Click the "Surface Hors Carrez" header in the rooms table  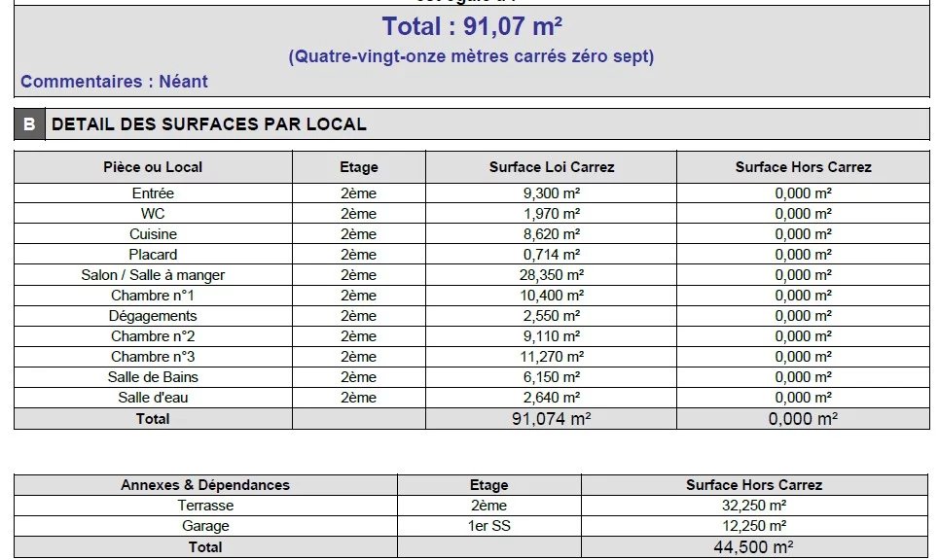[x=803, y=167]
